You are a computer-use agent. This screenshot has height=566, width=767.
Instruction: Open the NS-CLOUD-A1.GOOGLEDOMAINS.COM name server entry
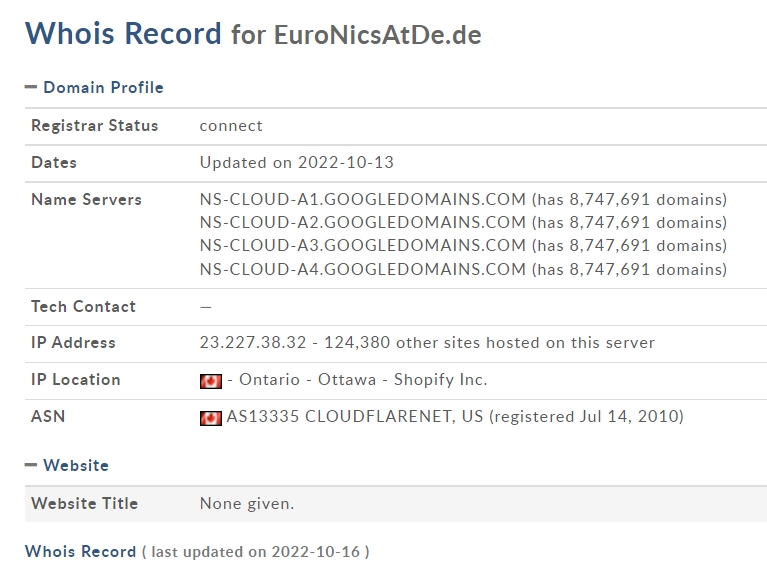point(362,199)
